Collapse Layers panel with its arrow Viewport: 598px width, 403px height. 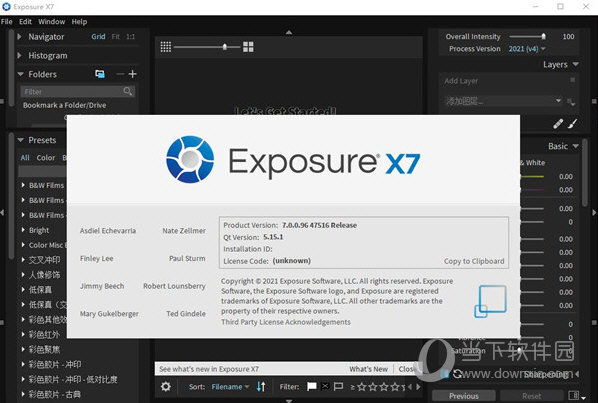(576, 64)
